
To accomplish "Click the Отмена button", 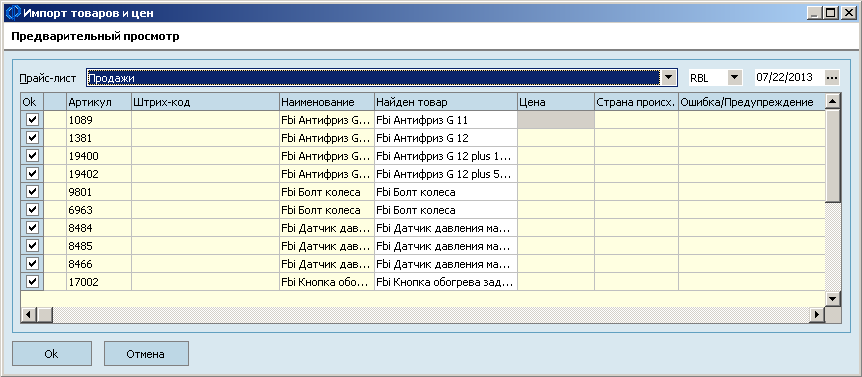I will point(146,354).
